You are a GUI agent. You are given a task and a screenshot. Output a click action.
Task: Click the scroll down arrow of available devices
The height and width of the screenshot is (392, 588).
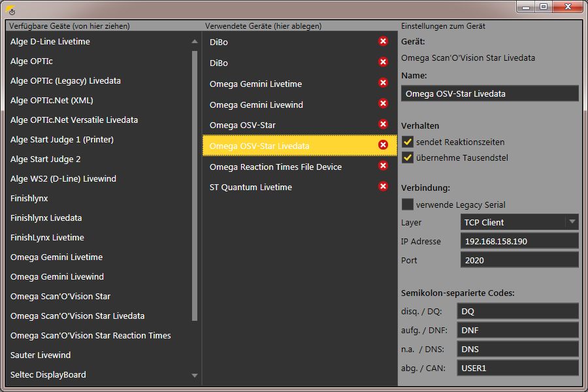pyautogui.click(x=194, y=375)
